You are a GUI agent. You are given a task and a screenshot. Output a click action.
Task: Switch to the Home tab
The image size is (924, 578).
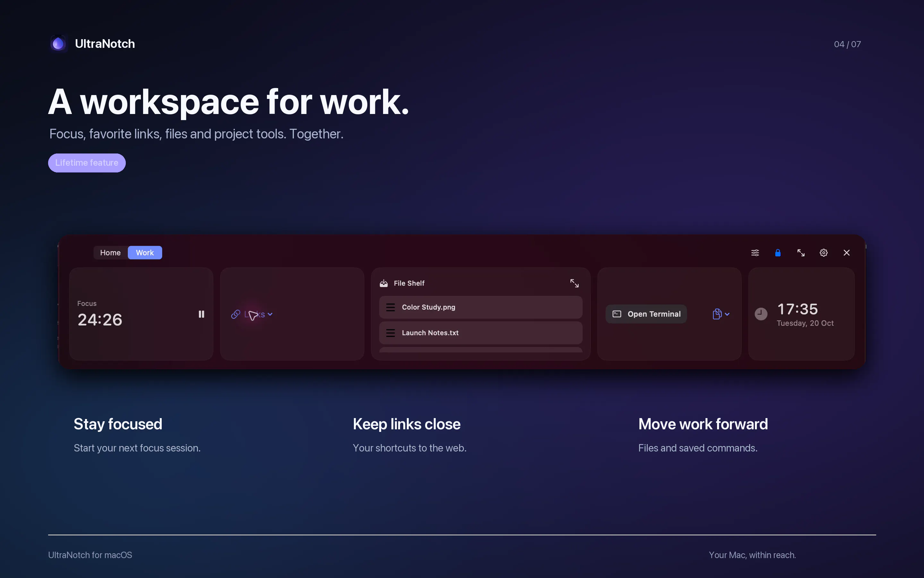tap(110, 253)
